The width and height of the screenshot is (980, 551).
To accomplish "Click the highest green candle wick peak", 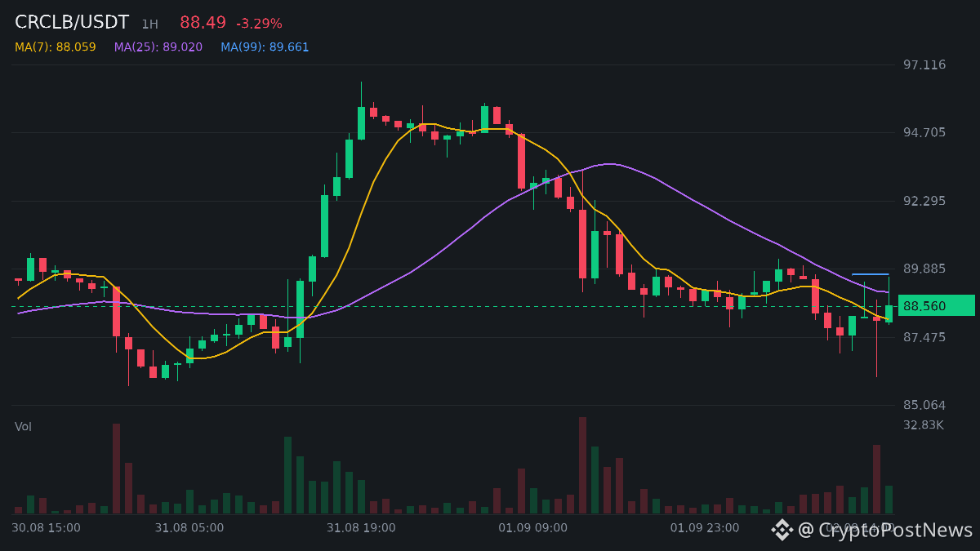I will tap(361, 82).
